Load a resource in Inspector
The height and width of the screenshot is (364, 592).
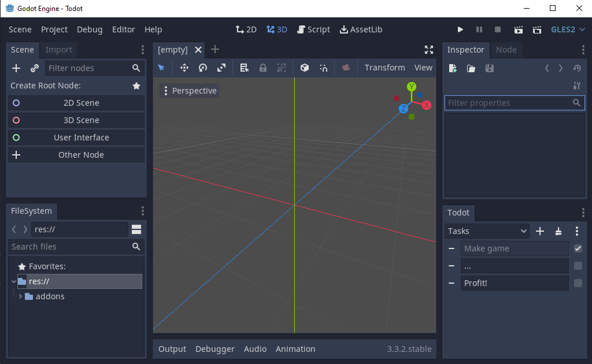click(471, 68)
